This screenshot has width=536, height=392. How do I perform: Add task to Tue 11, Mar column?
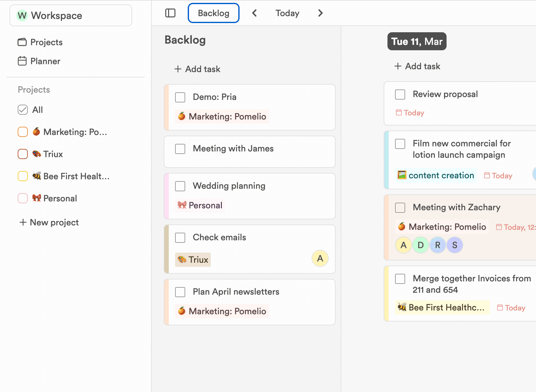click(417, 66)
